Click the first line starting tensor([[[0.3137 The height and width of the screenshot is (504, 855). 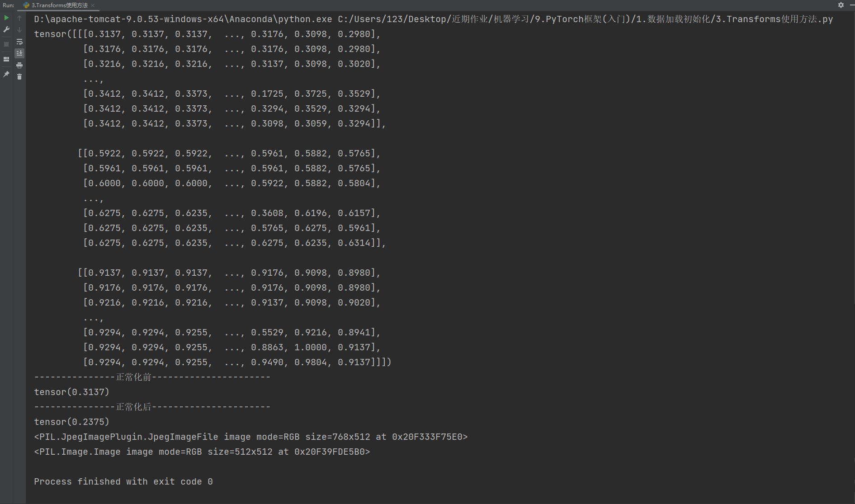coord(207,34)
